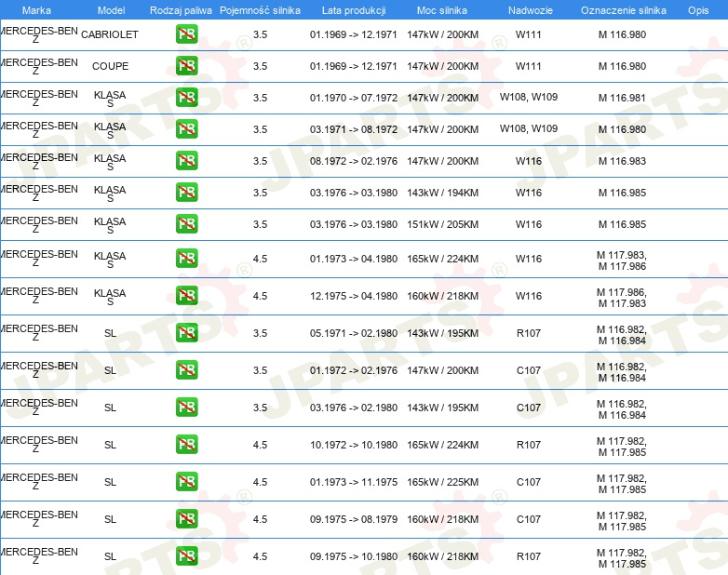728x575 pixels.
Task: Click the 151kW / 205KM power cell
Action: point(442,224)
